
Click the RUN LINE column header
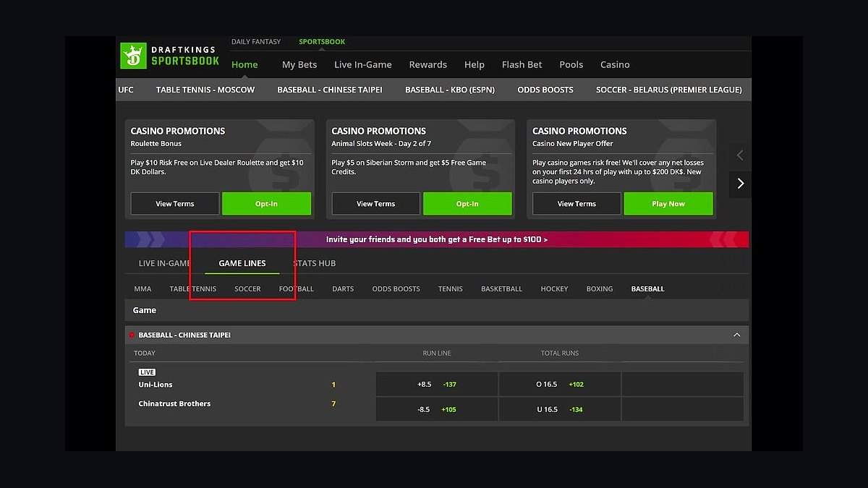437,353
